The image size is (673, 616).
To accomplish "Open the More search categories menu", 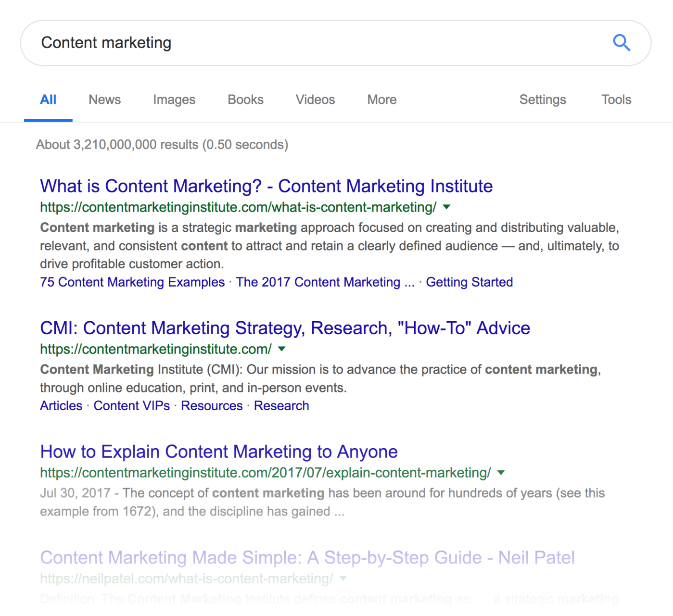I will [x=382, y=100].
